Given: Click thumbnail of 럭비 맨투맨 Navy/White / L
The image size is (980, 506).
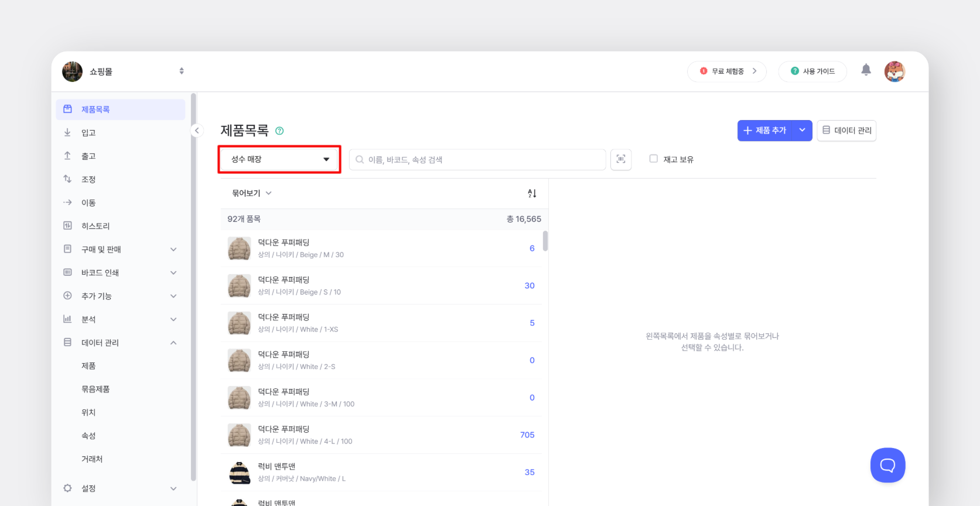Looking at the screenshot, I should tap(239, 473).
